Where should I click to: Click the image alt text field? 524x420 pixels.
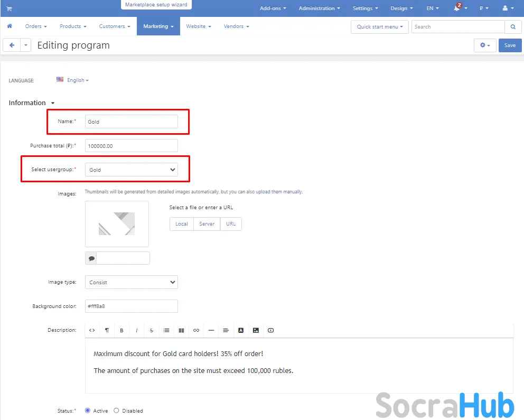click(123, 258)
